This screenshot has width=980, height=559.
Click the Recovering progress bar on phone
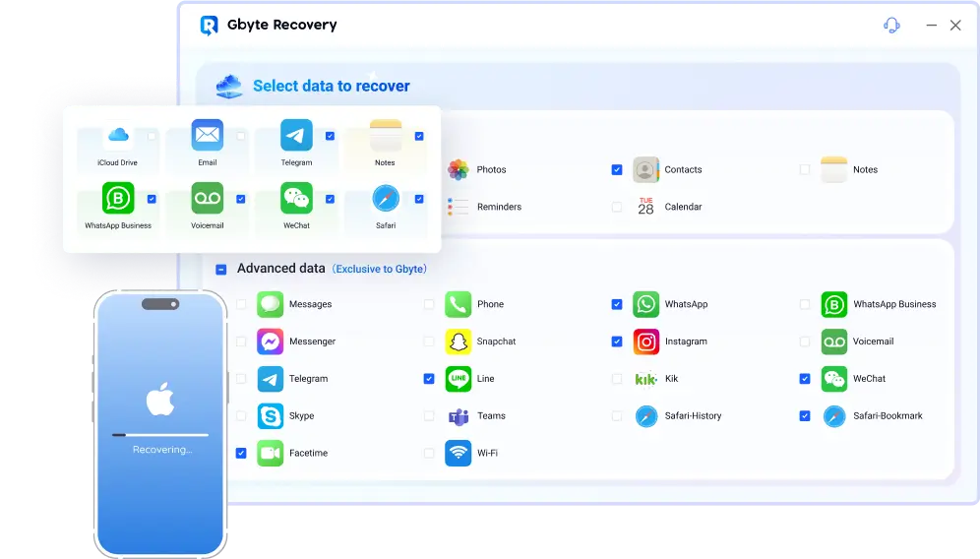click(160, 435)
